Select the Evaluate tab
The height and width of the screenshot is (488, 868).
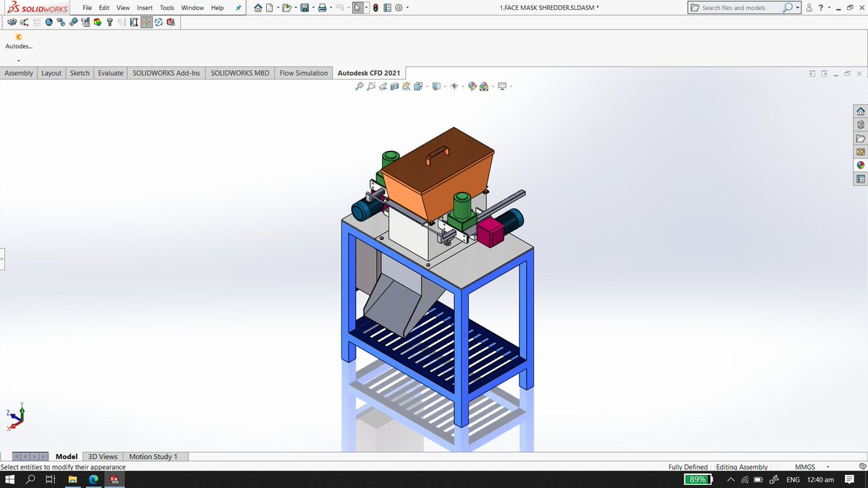pos(111,73)
